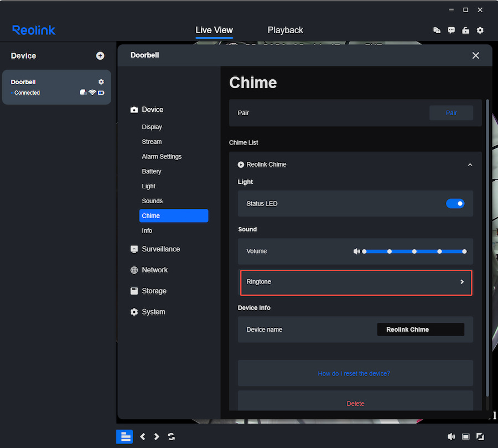Open the multi-device transfer icon in header
Screen dimensions: 498x448
(x=437, y=30)
